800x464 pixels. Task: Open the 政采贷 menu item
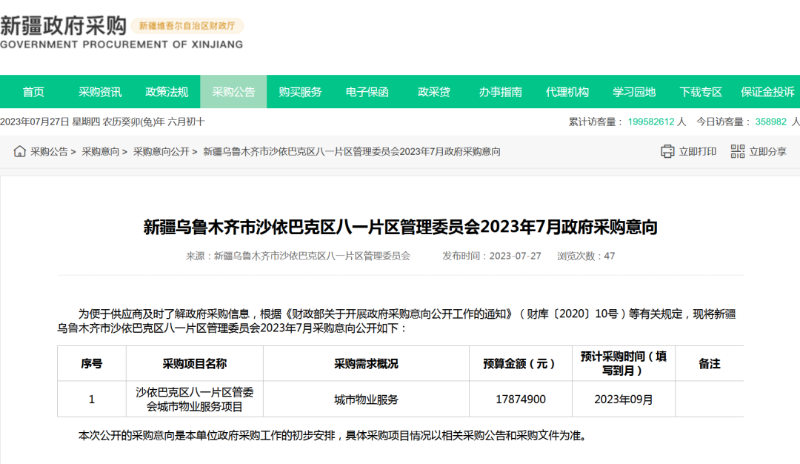(x=434, y=92)
